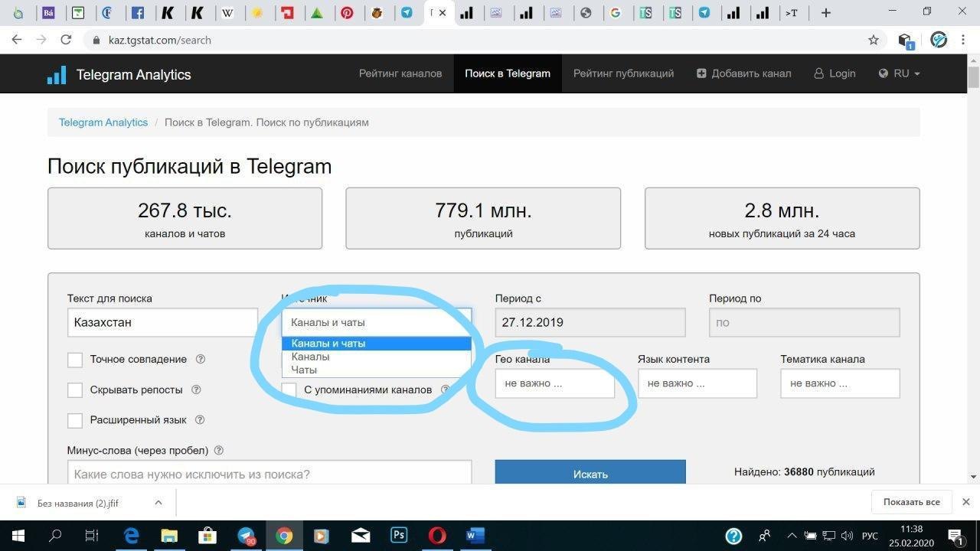Enable the Расширенный язык checkbox
980x551 pixels.
[75, 420]
